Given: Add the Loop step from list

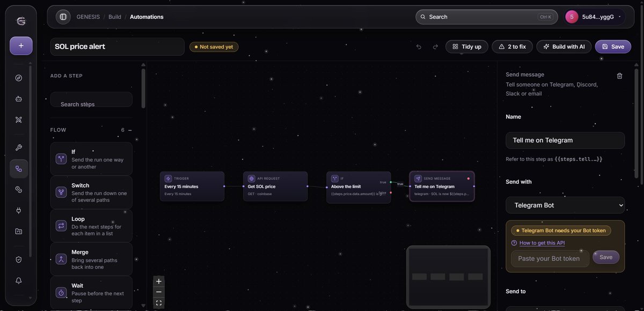Looking at the screenshot, I should [x=91, y=226].
